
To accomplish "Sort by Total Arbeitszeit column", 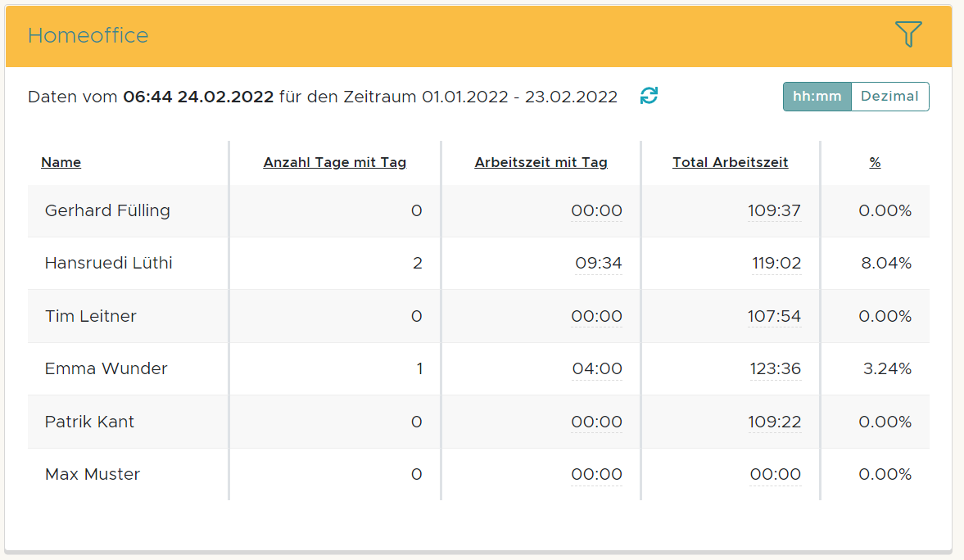I will coord(730,162).
